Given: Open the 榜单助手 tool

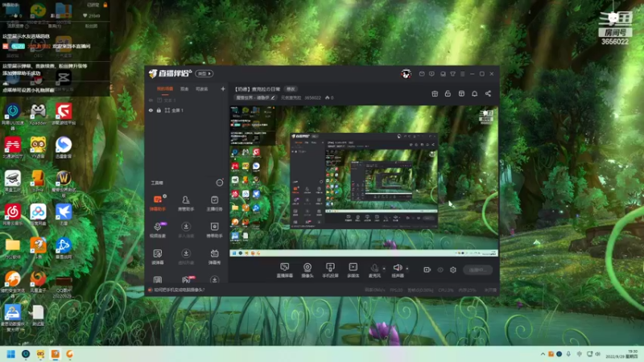Looking at the screenshot, I should click(x=214, y=230).
